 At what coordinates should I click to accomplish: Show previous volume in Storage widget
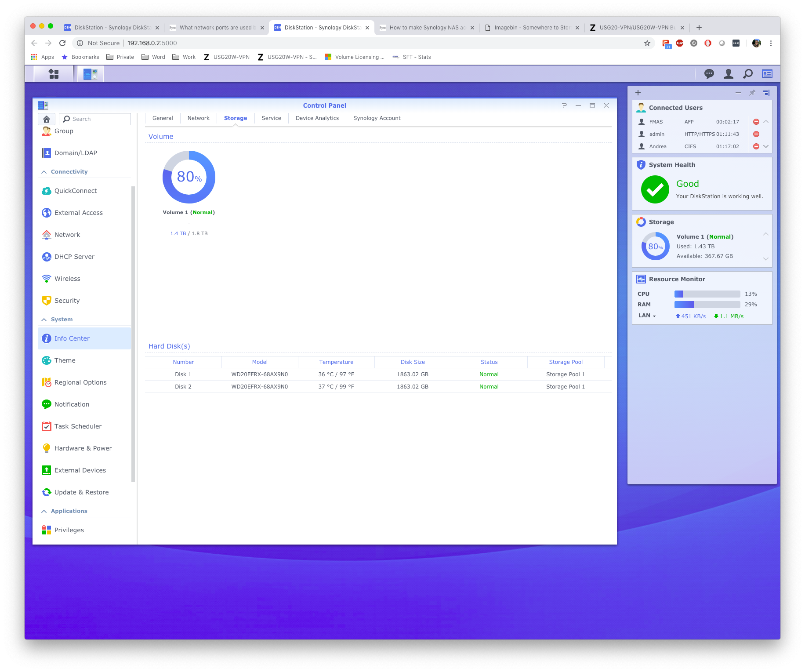[x=766, y=234]
